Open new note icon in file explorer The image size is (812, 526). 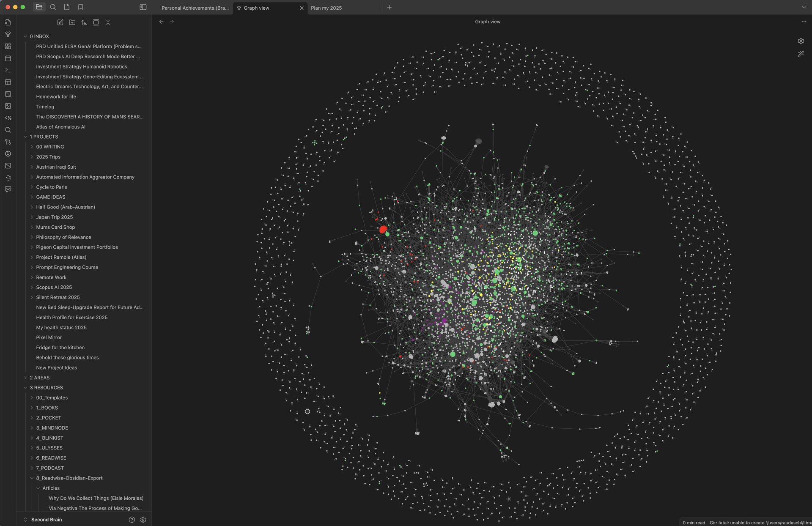[60, 22]
